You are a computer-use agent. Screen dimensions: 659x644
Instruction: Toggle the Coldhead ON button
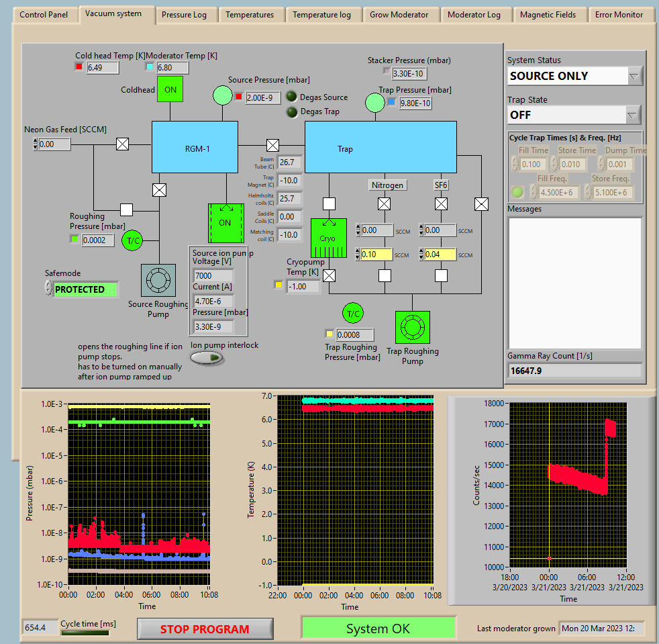tap(170, 89)
